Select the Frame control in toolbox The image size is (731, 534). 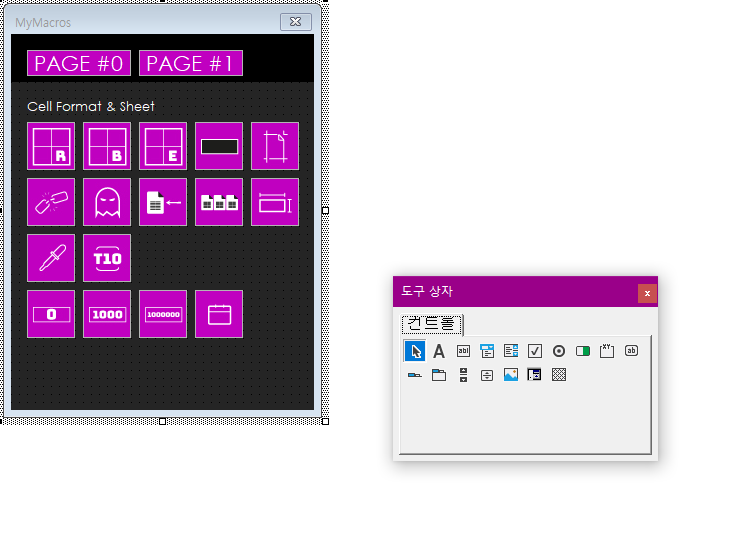(x=607, y=351)
